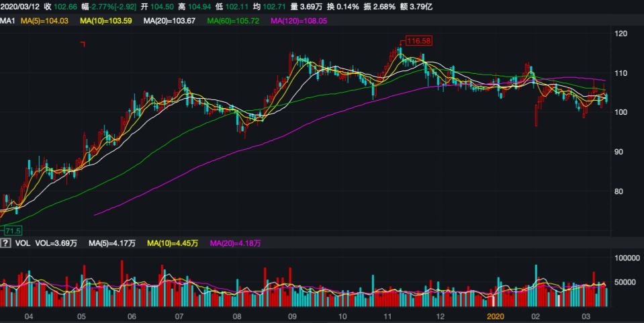Click the 71.5 low price marker
The image size is (644, 323).
pyautogui.click(x=13, y=231)
